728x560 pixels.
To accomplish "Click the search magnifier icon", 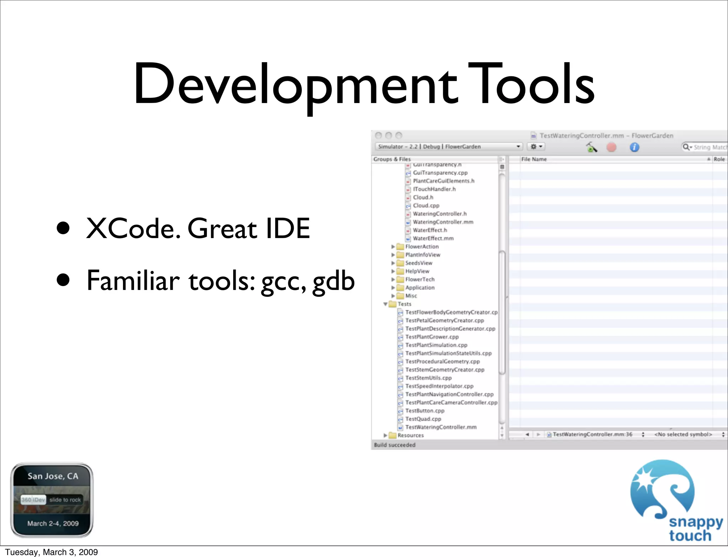I will coord(687,147).
